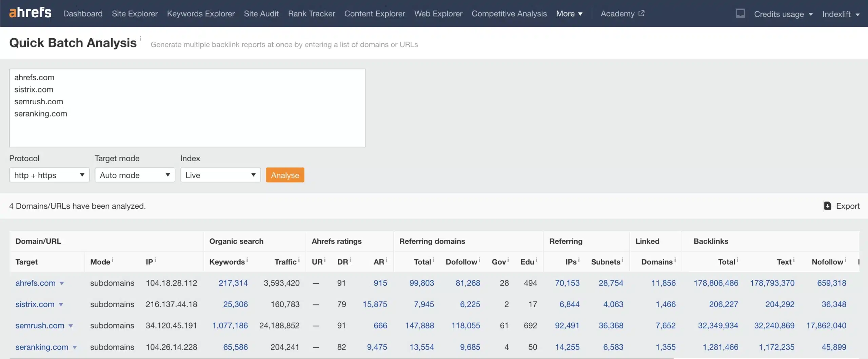The height and width of the screenshot is (359, 868).
Task: Click the info icon beside Nofollow column
Action: pyautogui.click(x=846, y=260)
